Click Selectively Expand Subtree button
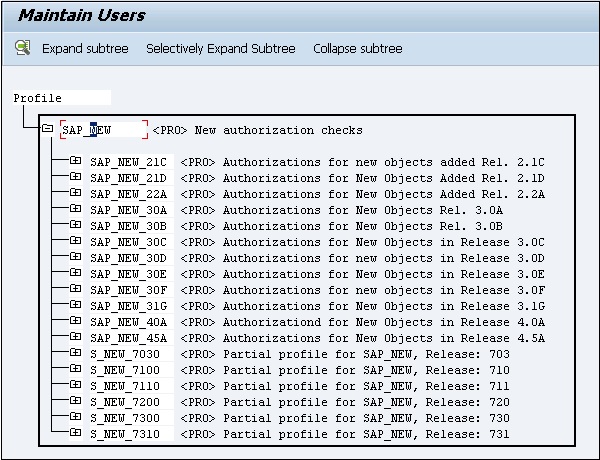 coord(220,48)
